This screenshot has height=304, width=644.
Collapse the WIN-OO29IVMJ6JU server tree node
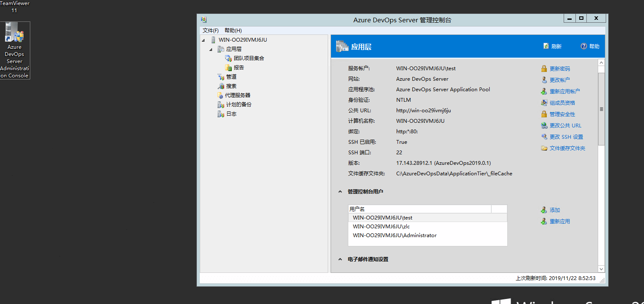click(x=204, y=40)
